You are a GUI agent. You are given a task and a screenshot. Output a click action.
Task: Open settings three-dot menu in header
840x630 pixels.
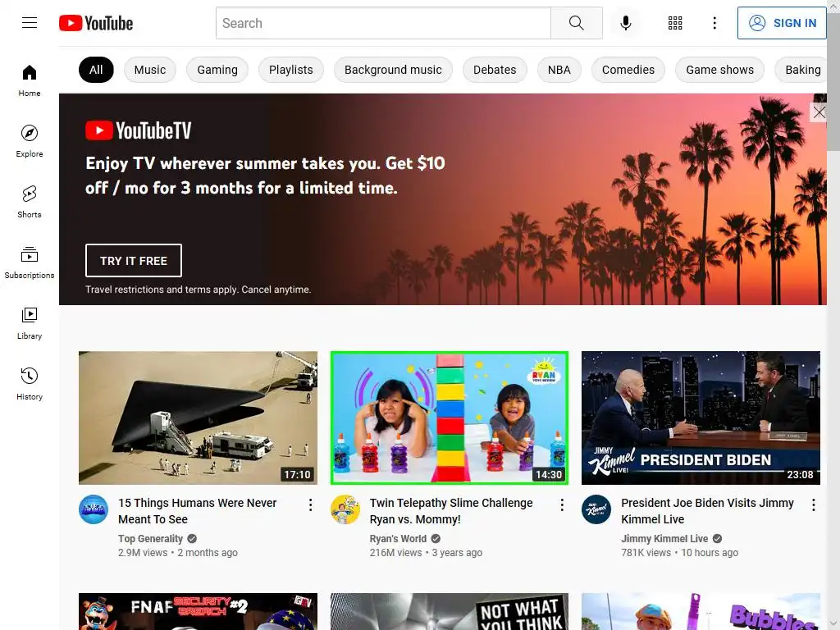point(714,23)
